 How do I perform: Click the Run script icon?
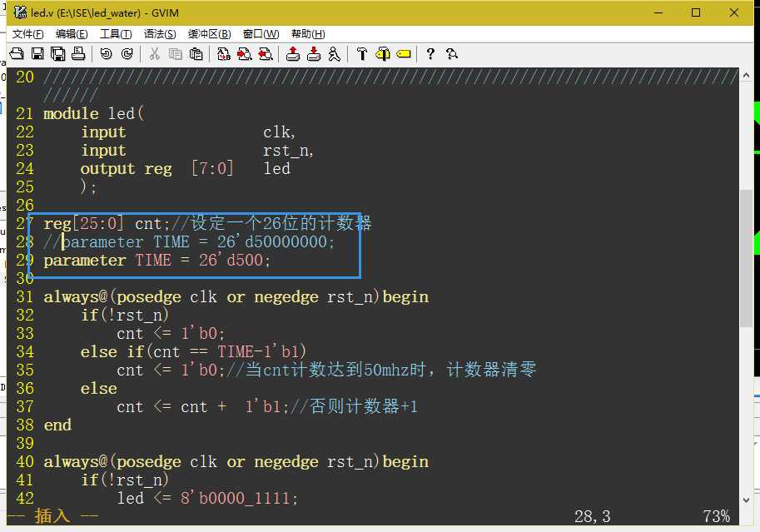334,53
